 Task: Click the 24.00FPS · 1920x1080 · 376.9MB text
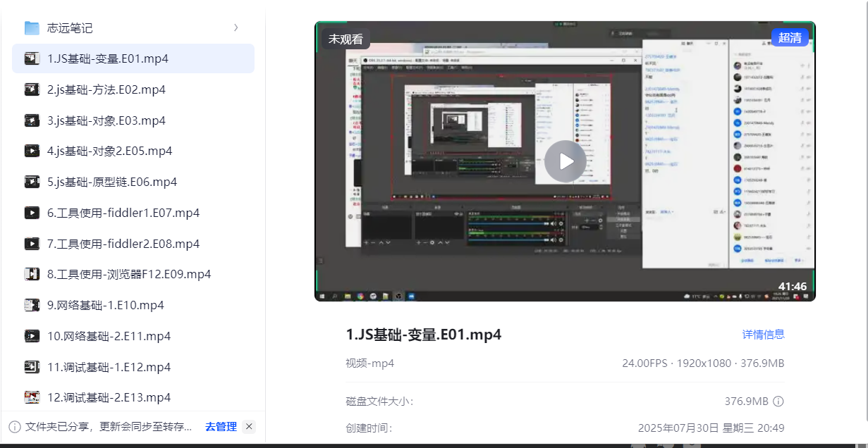[x=703, y=363]
